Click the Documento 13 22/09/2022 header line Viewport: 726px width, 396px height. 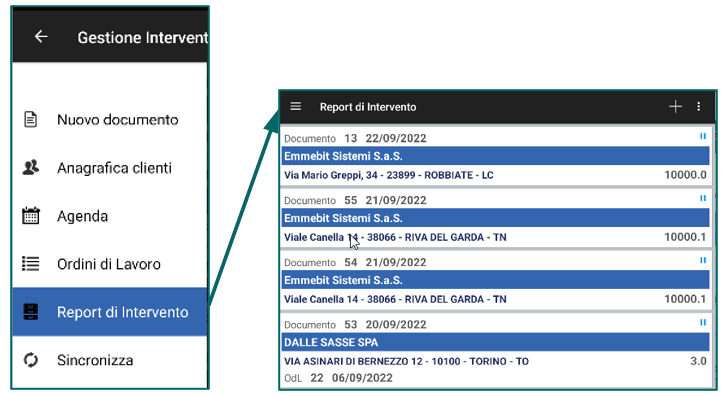355,138
